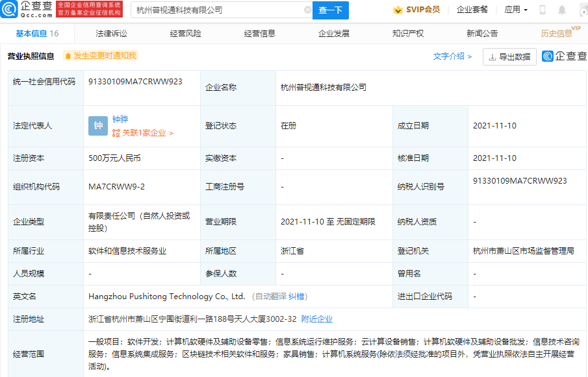
Task: Open the 知识产权 tab
Action: click(408, 34)
